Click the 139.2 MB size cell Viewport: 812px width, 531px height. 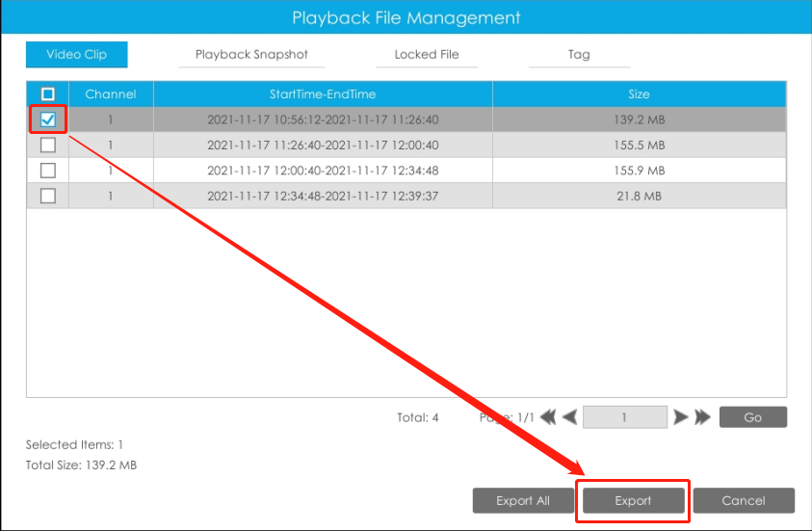point(639,119)
